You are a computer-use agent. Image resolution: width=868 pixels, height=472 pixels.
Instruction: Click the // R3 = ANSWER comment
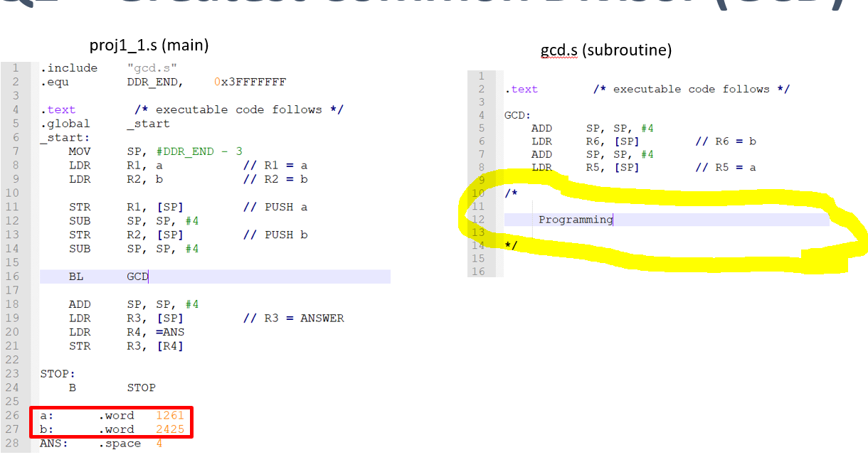coord(295,318)
